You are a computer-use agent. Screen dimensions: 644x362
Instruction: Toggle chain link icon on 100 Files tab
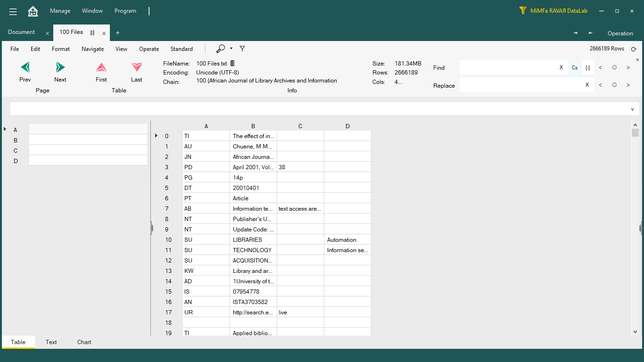coord(92,33)
